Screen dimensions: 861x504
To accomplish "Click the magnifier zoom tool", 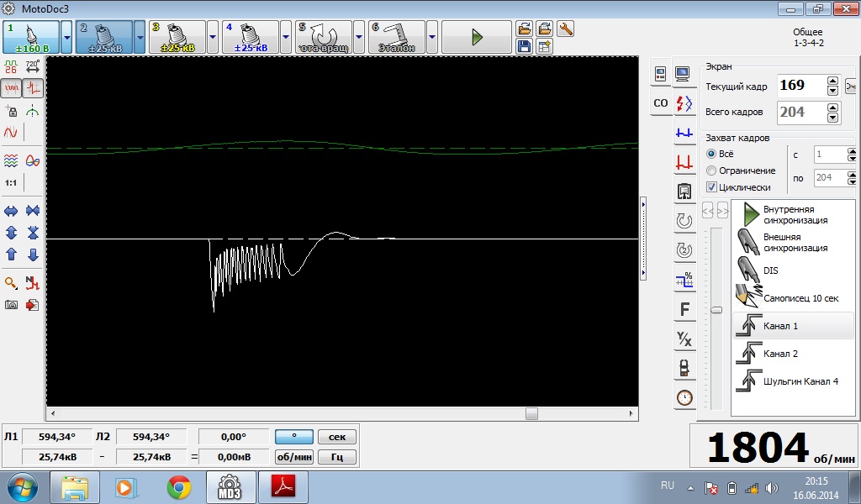I will pyautogui.click(x=11, y=283).
